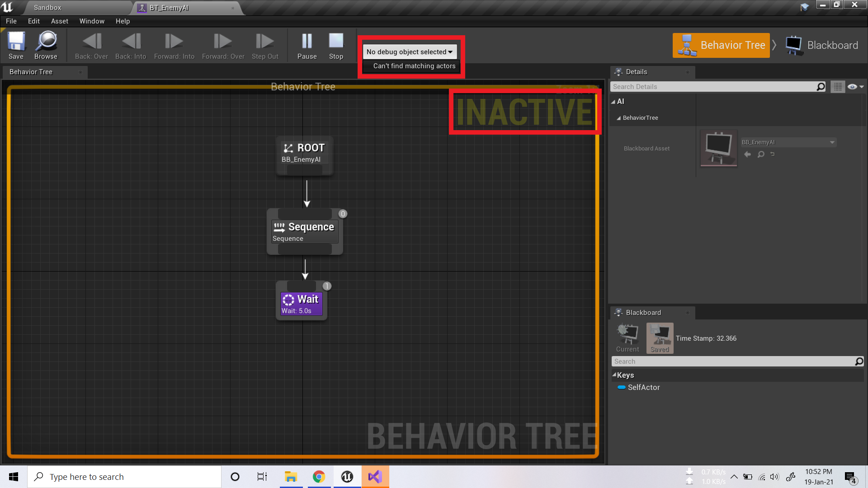Select the ROOT node
Image resolution: width=868 pixels, height=488 pixels.
click(x=305, y=155)
